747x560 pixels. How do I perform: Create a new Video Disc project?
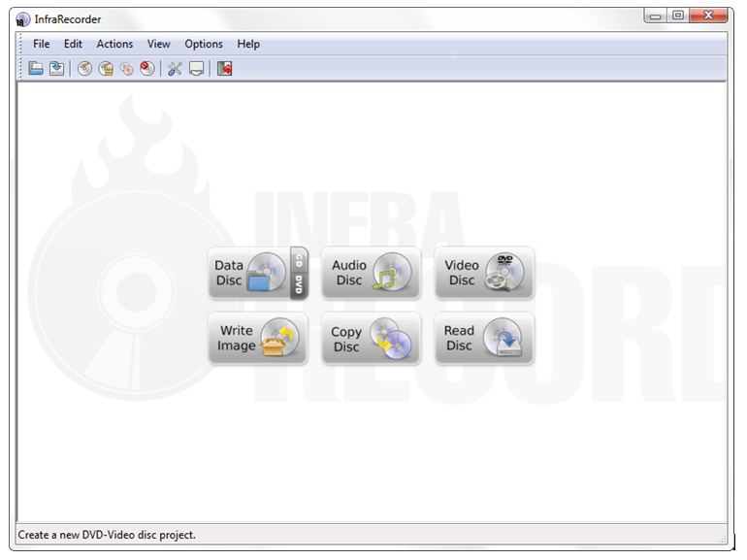coord(484,273)
